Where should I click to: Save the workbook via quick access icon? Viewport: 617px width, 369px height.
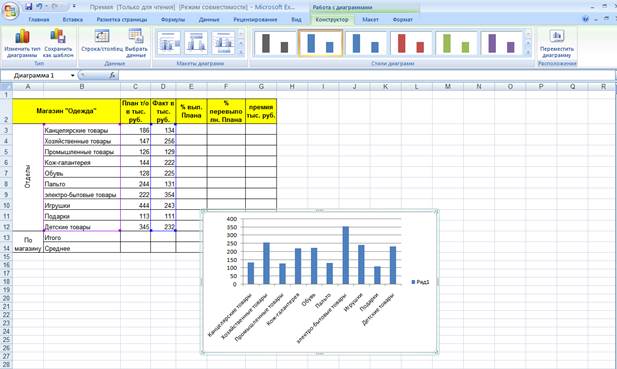click(x=28, y=6)
